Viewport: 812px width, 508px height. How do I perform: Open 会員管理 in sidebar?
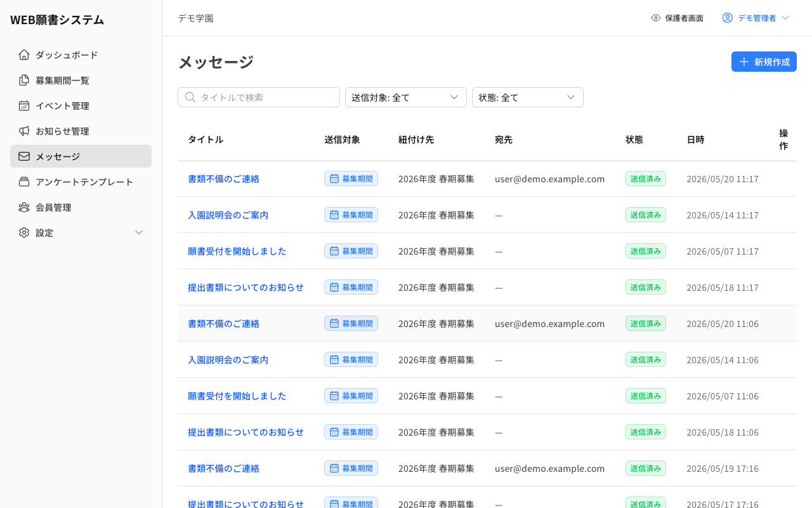coord(81,207)
